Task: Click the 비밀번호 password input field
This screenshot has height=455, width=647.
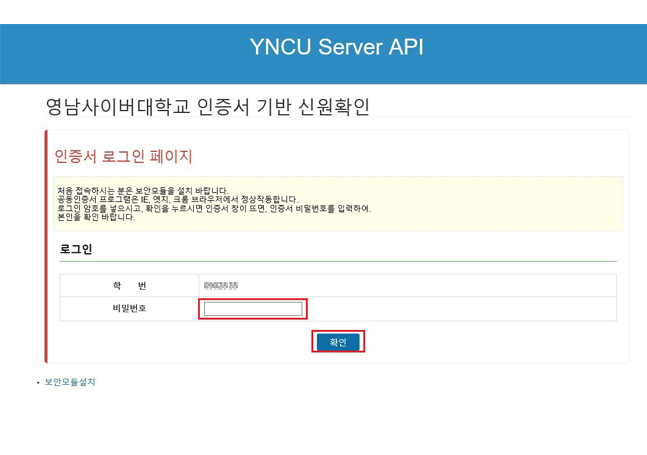Action: pos(253,309)
